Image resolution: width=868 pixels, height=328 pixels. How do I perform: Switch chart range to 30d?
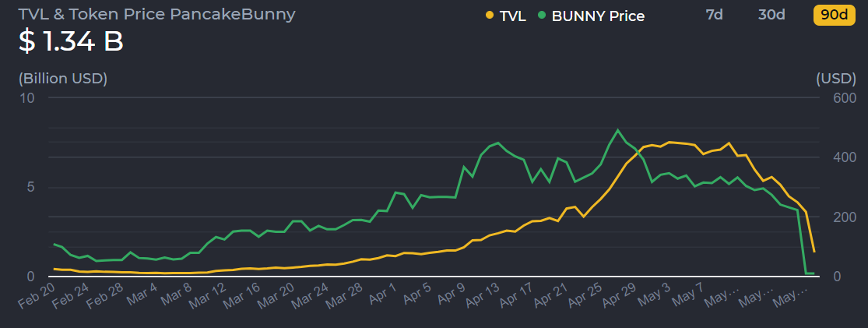click(771, 15)
